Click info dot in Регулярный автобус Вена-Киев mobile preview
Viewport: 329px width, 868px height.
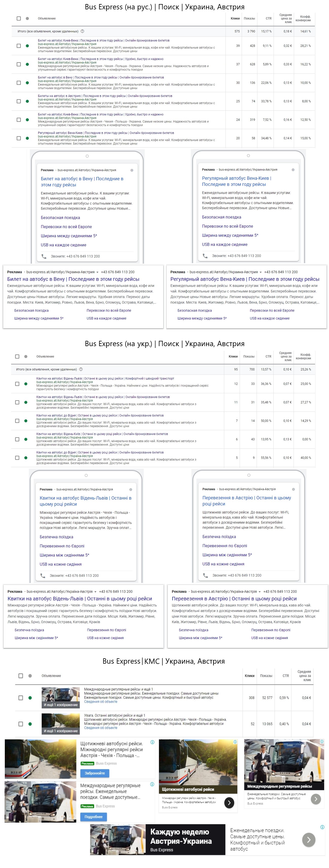(x=293, y=170)
